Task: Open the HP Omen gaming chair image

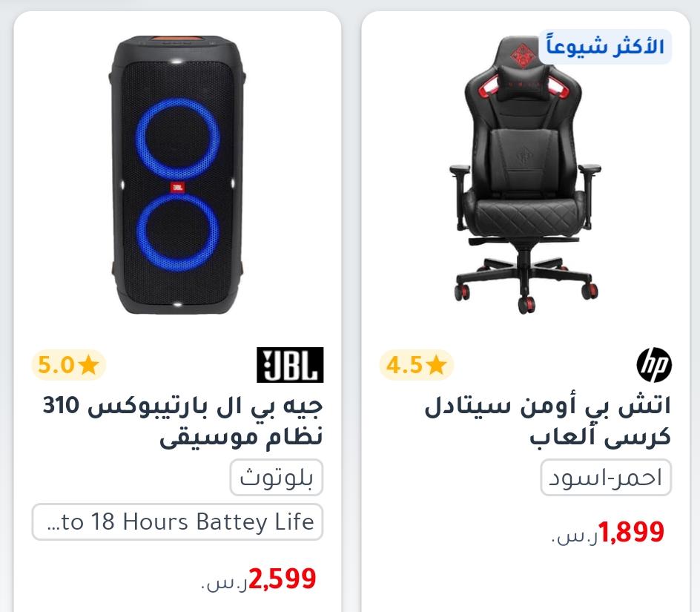Action: coord(526,175)
